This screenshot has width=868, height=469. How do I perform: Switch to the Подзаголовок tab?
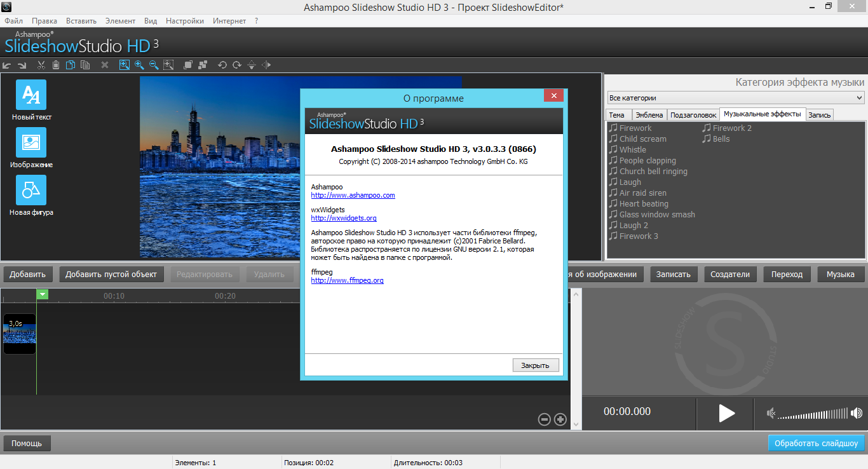[x=693, y=115]
